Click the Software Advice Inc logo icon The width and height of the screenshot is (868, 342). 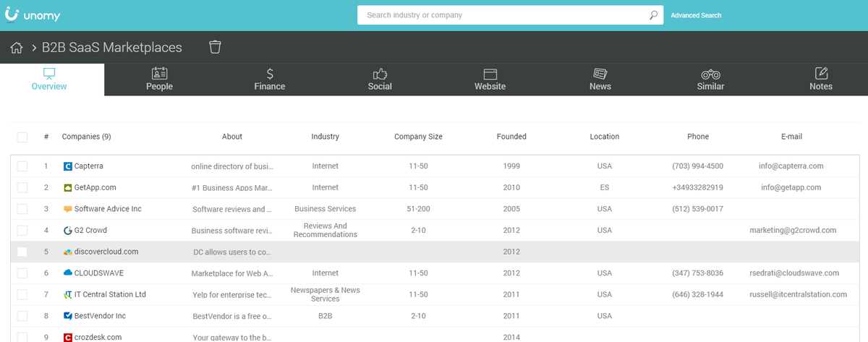68,209
